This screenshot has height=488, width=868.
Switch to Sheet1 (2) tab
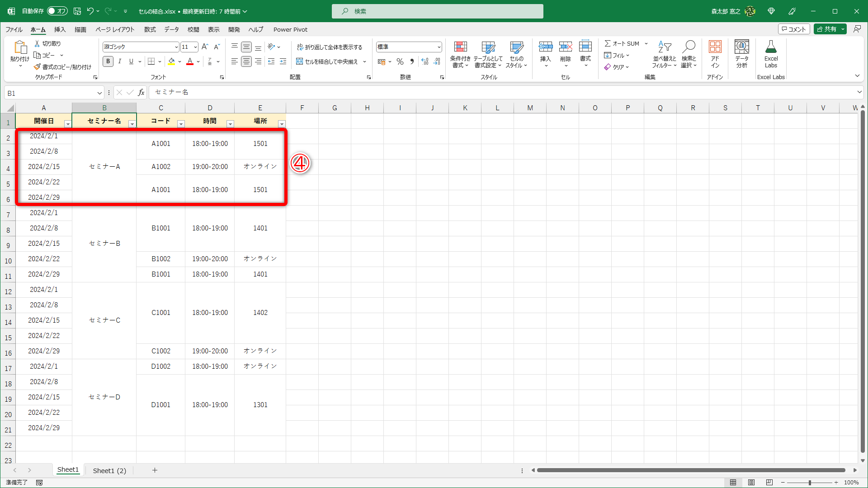pyautogui.click(x=109, y=470)
